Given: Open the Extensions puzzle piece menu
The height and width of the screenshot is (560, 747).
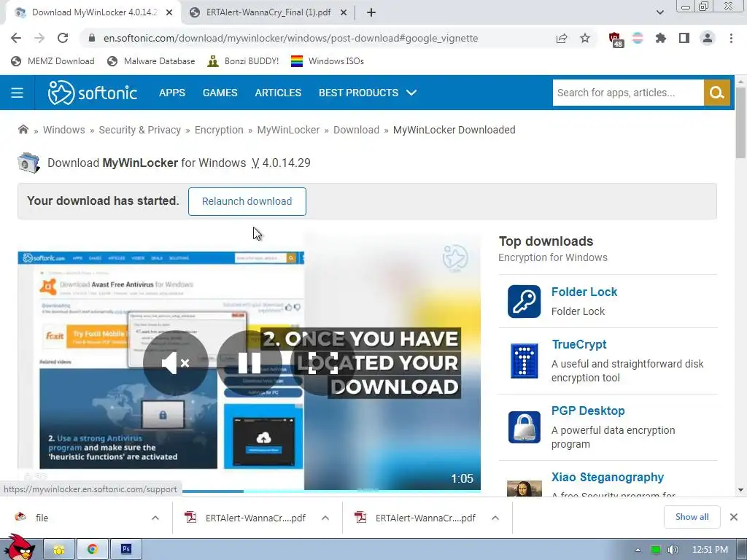Looking at the screenshot, I should [660, 38].
